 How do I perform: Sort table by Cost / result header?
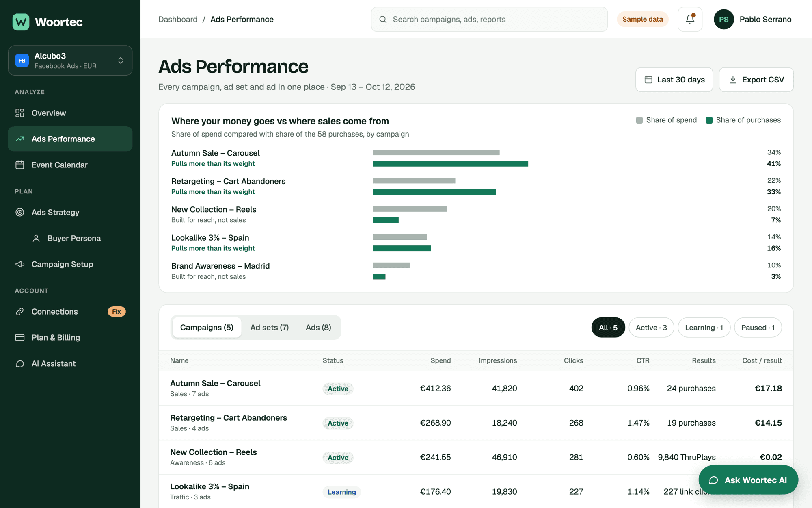tap(762, 360)
